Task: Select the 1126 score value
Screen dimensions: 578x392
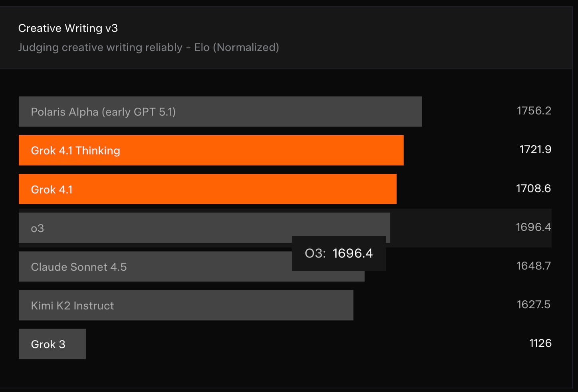Action: [540, 343]
